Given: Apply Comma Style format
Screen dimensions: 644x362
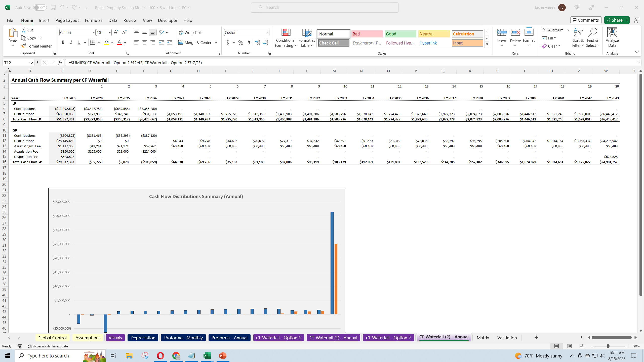Looking at the screenshot, I should pos(249,42).
